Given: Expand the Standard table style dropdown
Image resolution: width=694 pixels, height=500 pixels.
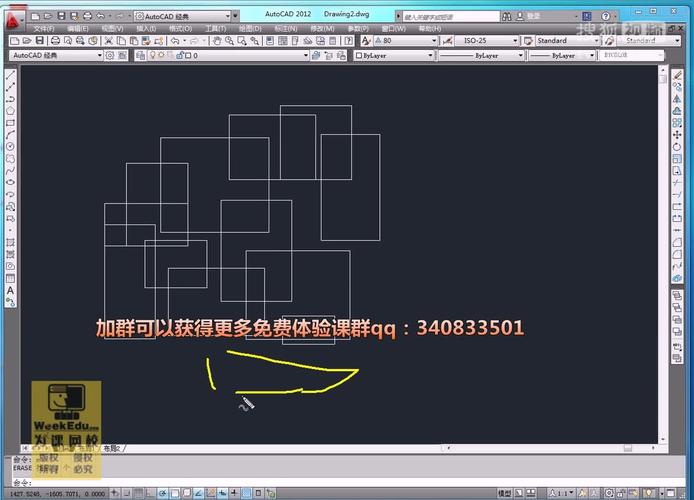Looking at the screenshot, I should pyautogui.click(x=596, y=41).
